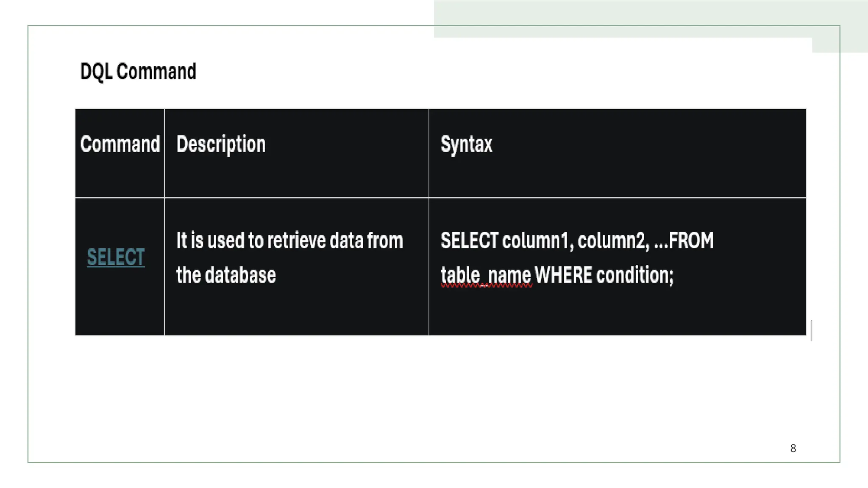Select the Syntax column header cell
868x488 pixels.
tap(617, 153)
